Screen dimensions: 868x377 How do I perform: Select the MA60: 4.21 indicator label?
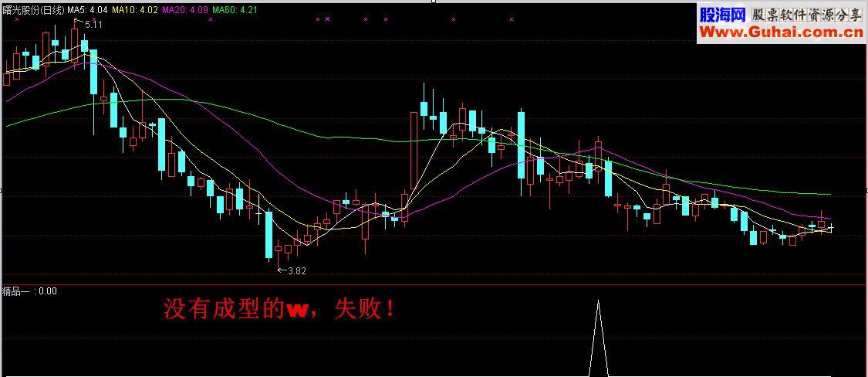234,10
